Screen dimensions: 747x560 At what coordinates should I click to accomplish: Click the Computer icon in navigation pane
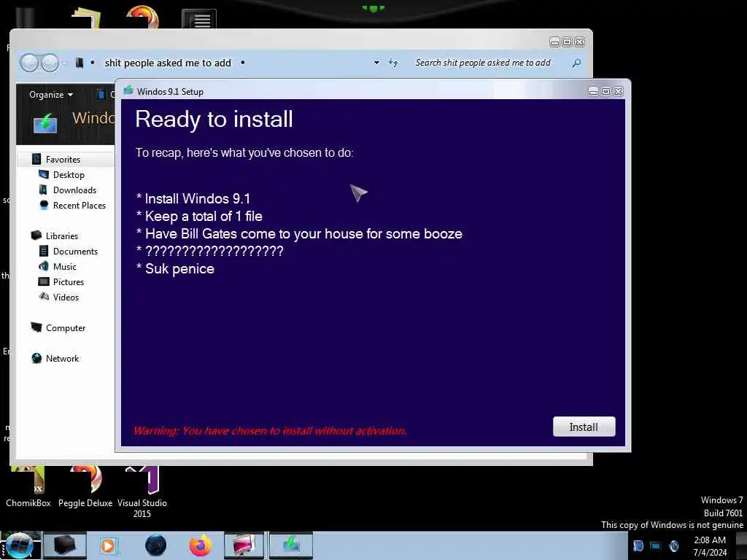coord(36,327)
